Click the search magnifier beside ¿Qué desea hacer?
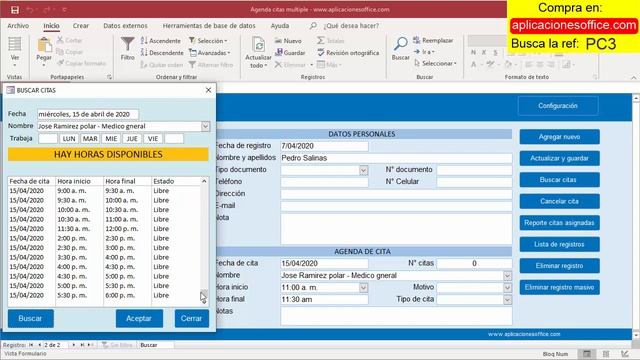 tap(313, 26)
